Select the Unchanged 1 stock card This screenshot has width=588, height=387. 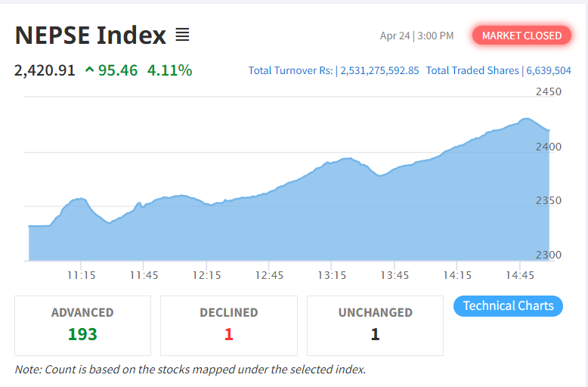[375, 325]
